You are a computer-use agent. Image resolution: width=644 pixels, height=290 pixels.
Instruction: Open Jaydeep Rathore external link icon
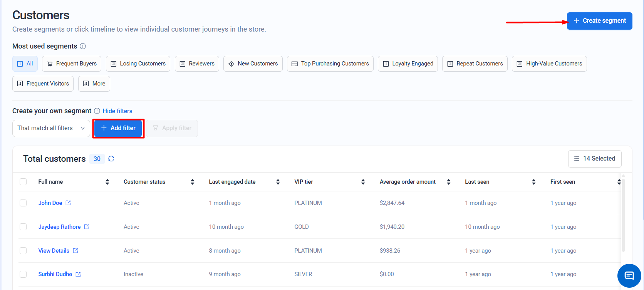pyautogui.click(x=87, y=227)
